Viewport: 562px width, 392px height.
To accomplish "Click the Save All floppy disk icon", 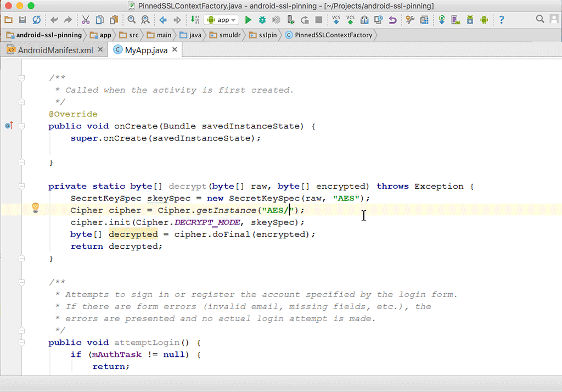I will [x=23, y=20].
